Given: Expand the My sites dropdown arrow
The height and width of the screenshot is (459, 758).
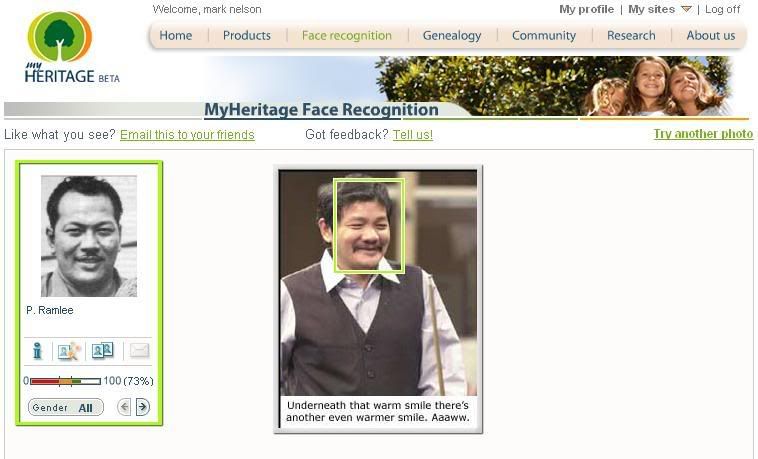Looking at the screenshot, I should (686, 9).
